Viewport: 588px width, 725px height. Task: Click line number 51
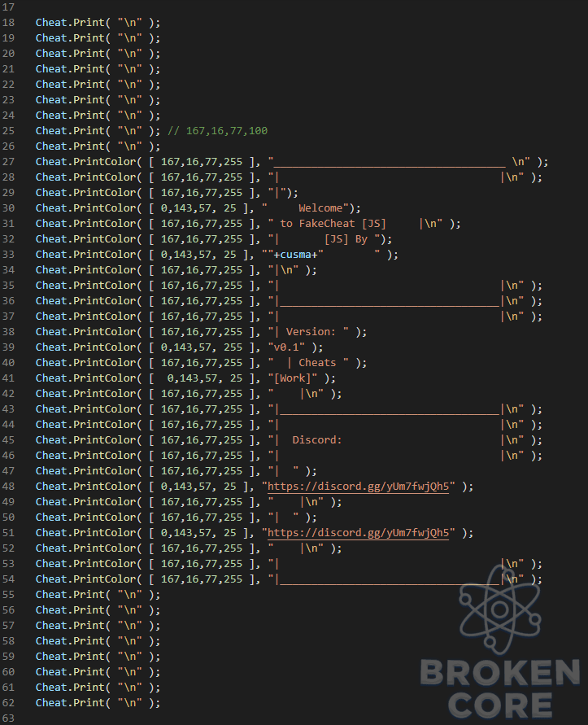point(8,533)
